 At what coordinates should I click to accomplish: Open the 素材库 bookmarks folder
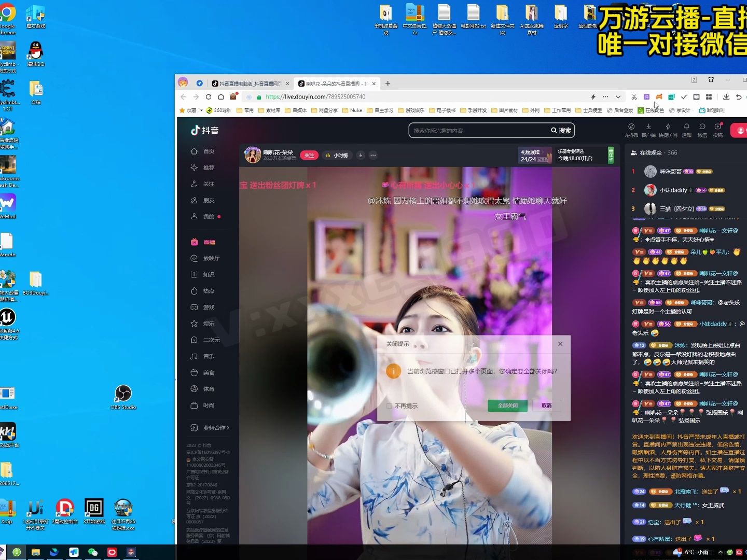coord(270,110)
